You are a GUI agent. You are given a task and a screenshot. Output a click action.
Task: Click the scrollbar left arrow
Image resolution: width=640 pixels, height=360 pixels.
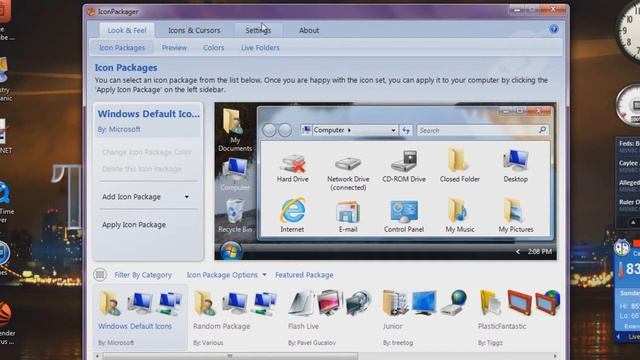tap(97, 356)
